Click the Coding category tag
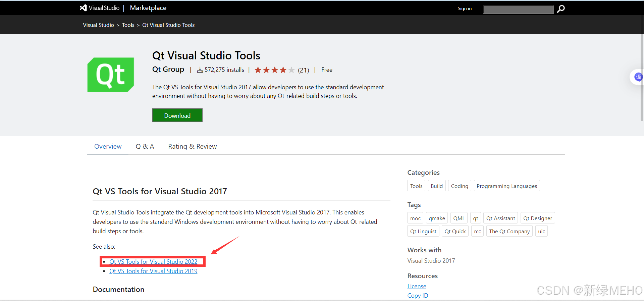 (460, 186)
